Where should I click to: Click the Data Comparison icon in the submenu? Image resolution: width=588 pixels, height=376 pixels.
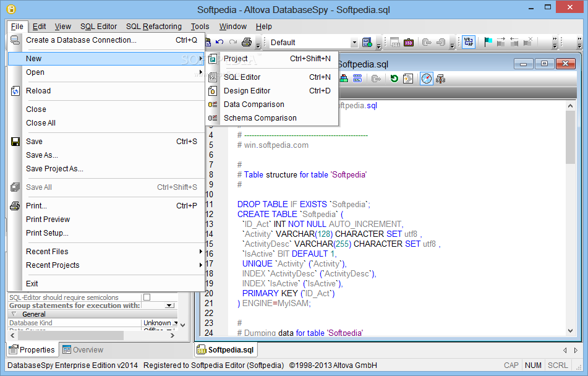tap(213, 105)
